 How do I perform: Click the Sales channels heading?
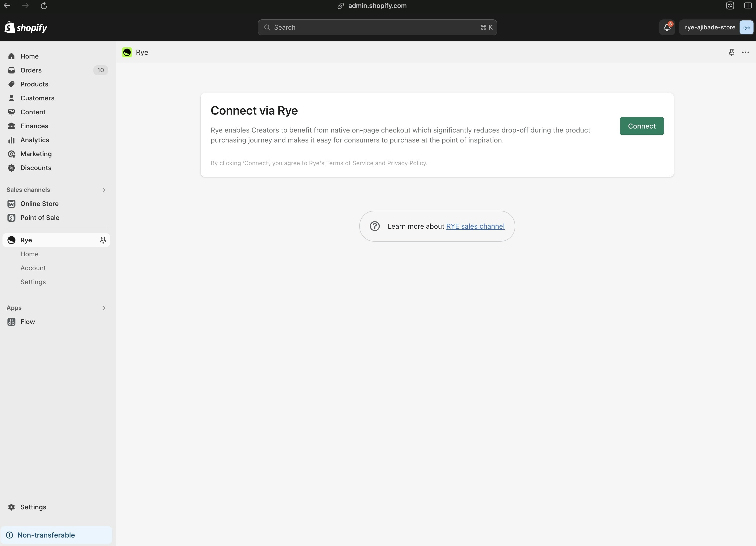tap(28, 190)
